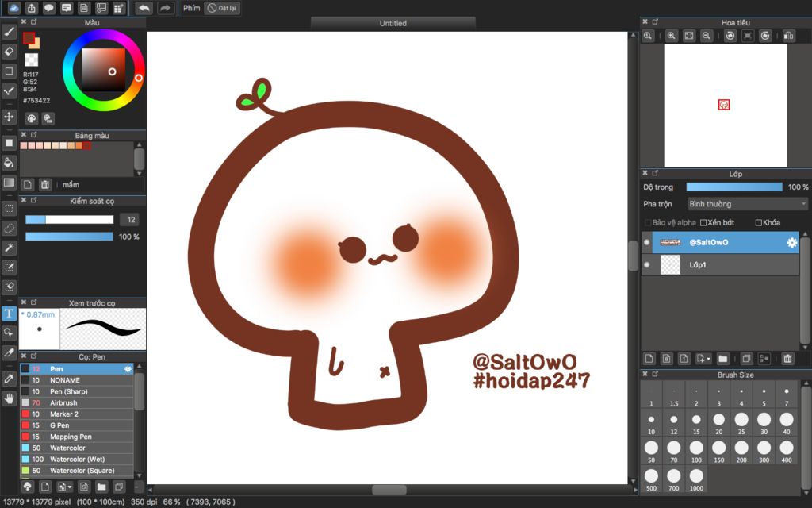The width and height of the screenshot is (812, 508).
Task: Select the transparent color swatch
Action: pos(32,60)
